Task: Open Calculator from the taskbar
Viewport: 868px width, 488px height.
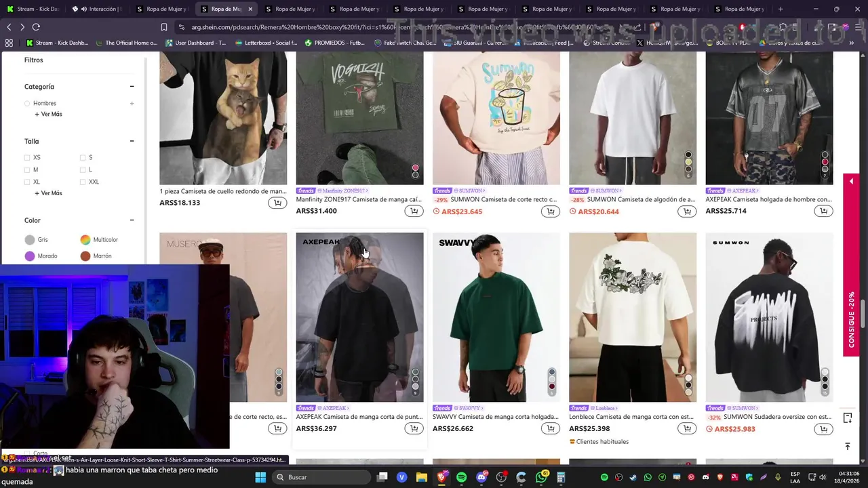Action: click(561, 477)
